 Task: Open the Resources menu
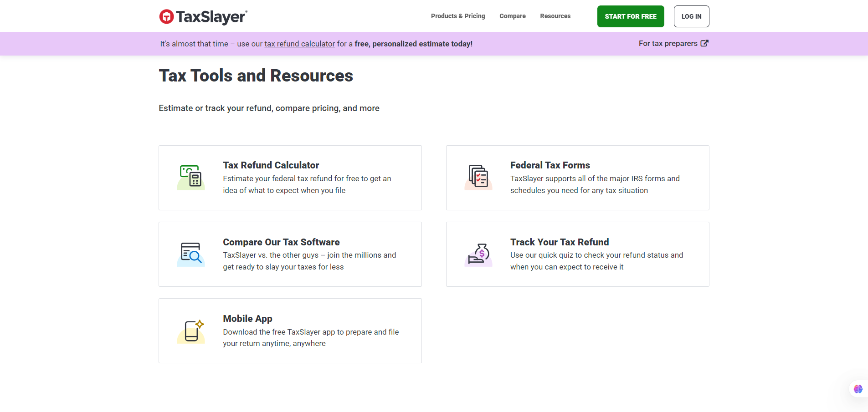[x=555, y=16]
